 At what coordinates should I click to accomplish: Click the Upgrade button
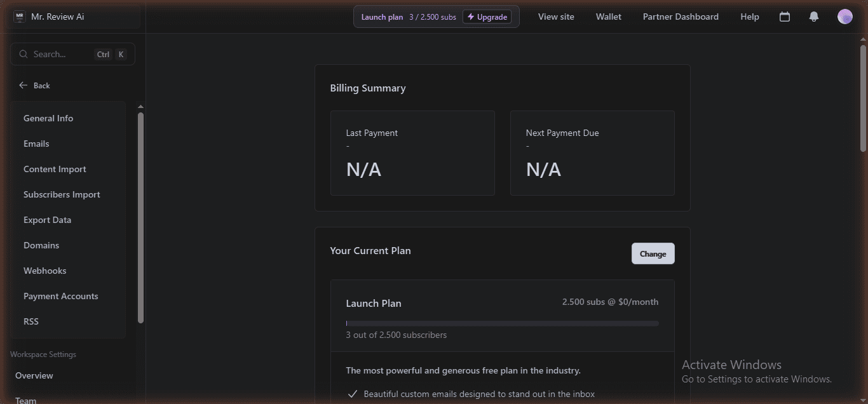[x=487, y=17]
